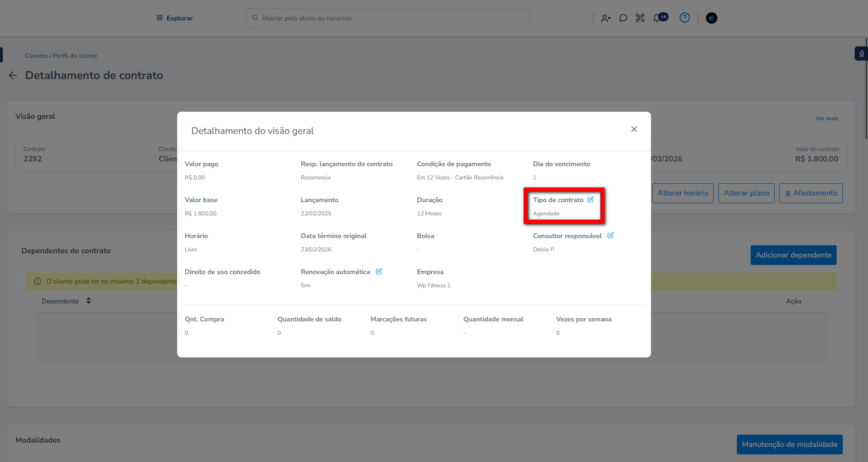Open the Explorar menu
The image size is (868, 462).
(175, 18)
